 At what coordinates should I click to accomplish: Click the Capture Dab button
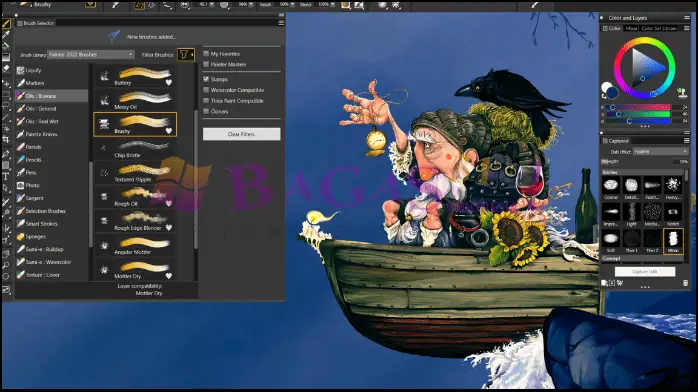click(645, 271)
